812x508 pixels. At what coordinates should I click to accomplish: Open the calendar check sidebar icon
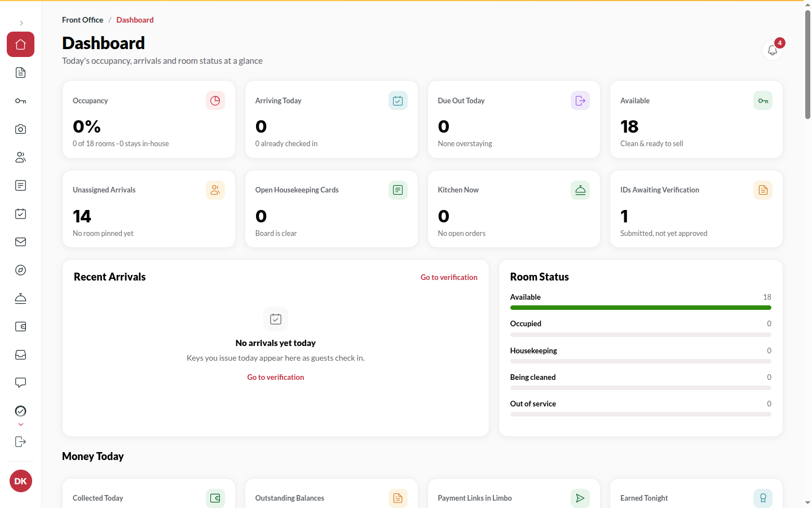click(x=20, y=214)
